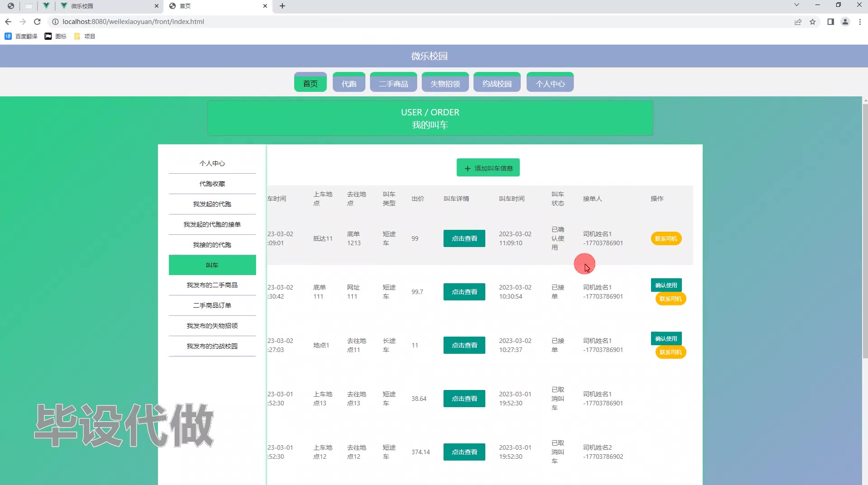
Task: Click 点击查看 for the 38.64 price order
Action: tap(464, 399)
